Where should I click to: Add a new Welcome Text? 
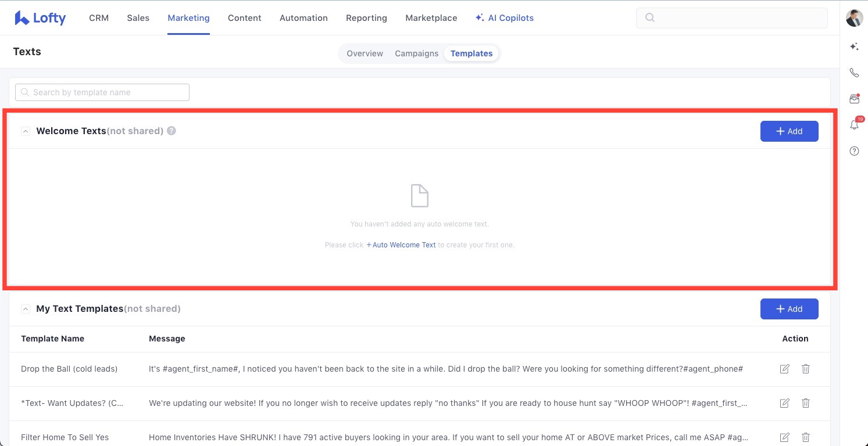[789, 131]
